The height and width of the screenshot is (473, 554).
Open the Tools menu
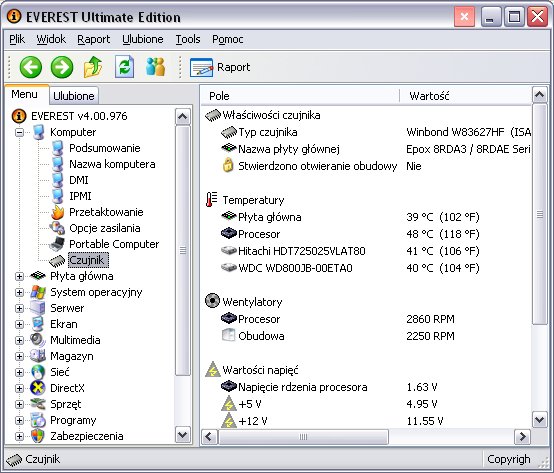pyautogui.click(x=188, y=39)
